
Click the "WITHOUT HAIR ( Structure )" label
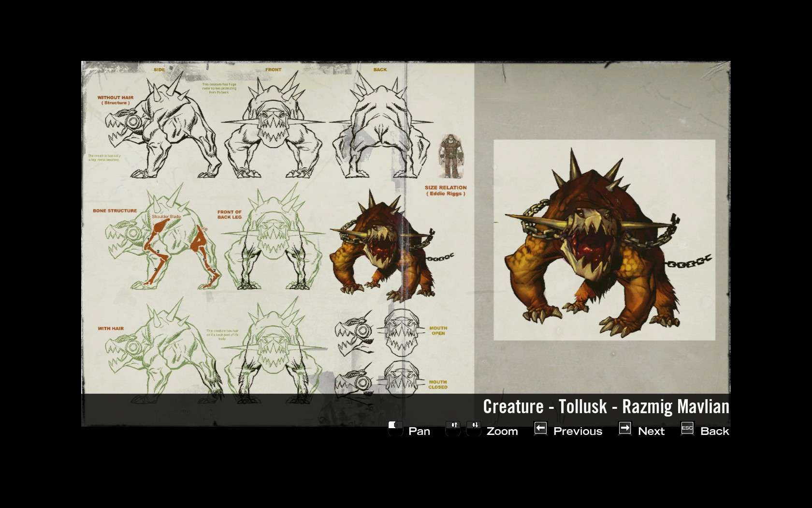tap(116, 100)
